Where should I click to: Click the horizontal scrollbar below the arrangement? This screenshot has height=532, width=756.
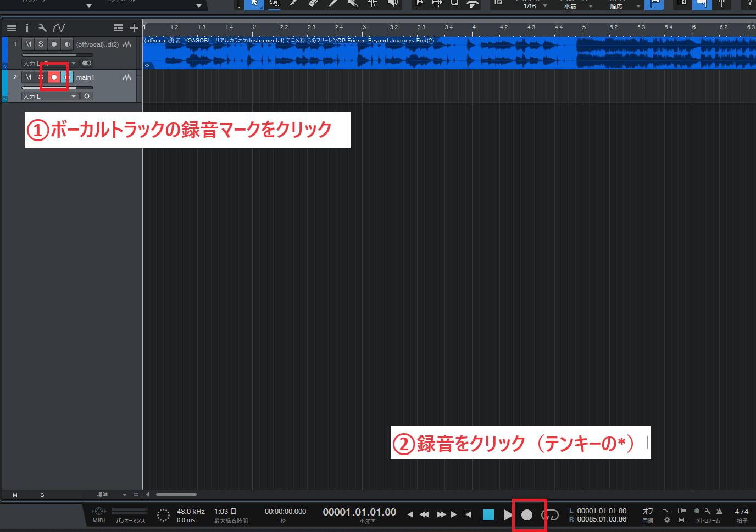176,494
